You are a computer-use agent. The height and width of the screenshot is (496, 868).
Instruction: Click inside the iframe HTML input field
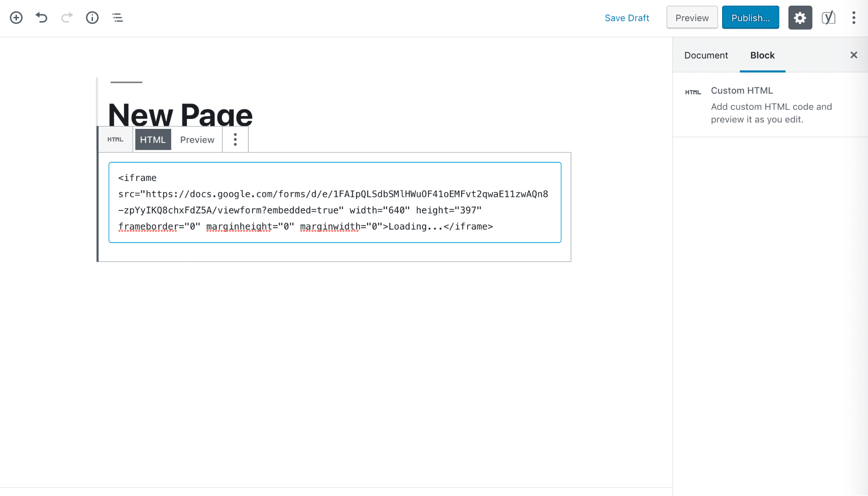click(x=334, y=202)
